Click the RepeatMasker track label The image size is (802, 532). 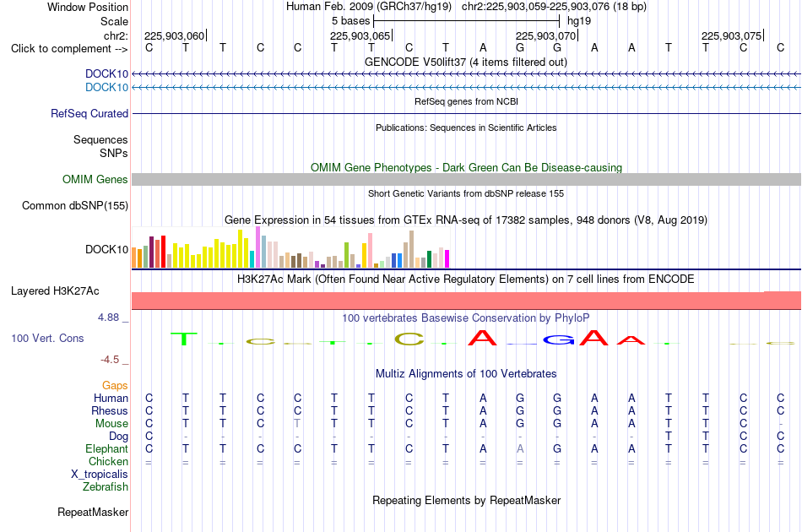click(x=93, y=512)
